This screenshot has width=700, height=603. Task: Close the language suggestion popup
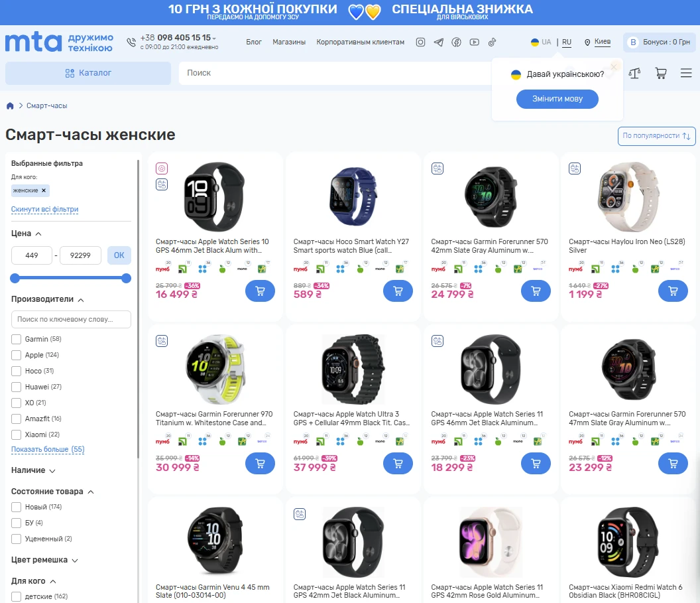tap(614, 66)
